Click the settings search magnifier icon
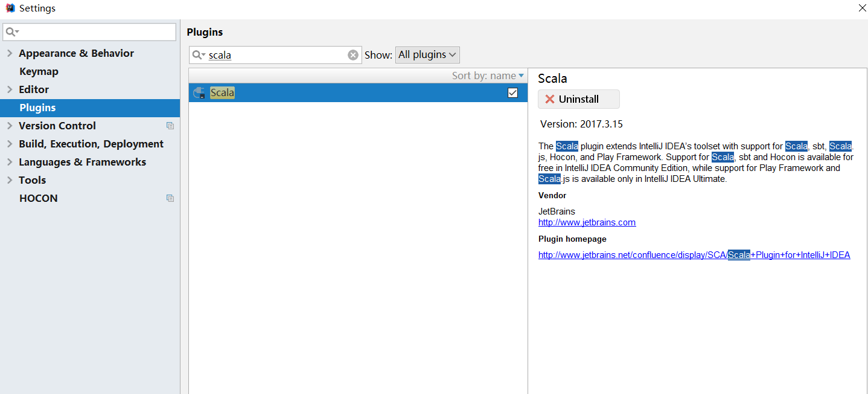Screen dimensions: 868x394 pyautogui.click(x=12, y=32)
